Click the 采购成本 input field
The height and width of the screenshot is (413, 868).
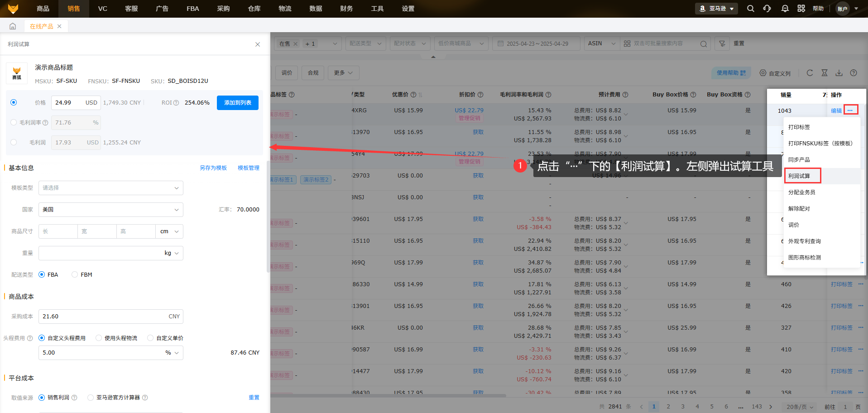(104, 317)
